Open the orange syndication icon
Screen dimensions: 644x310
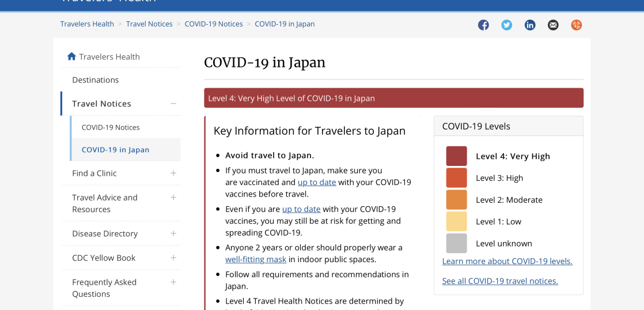pos(576,25)
